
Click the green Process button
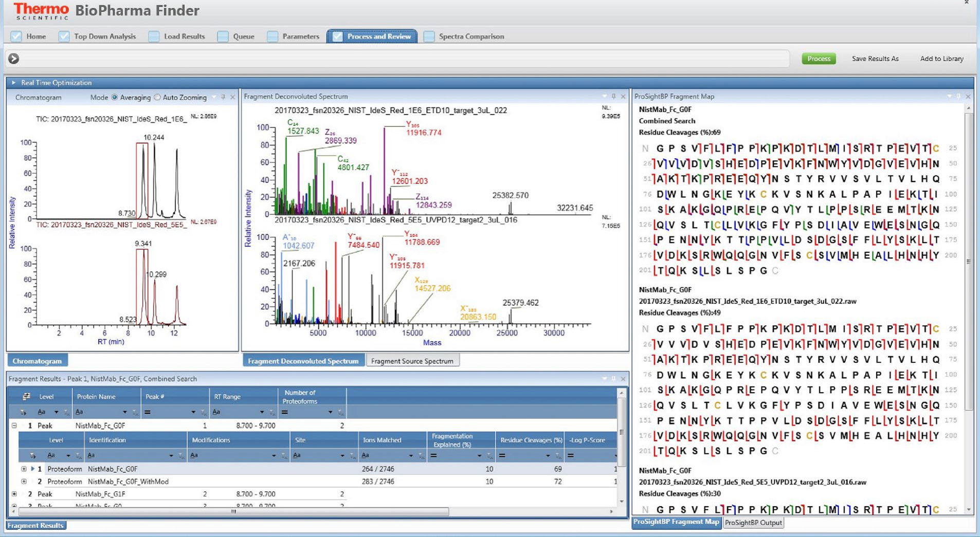[x=819, y=59]
